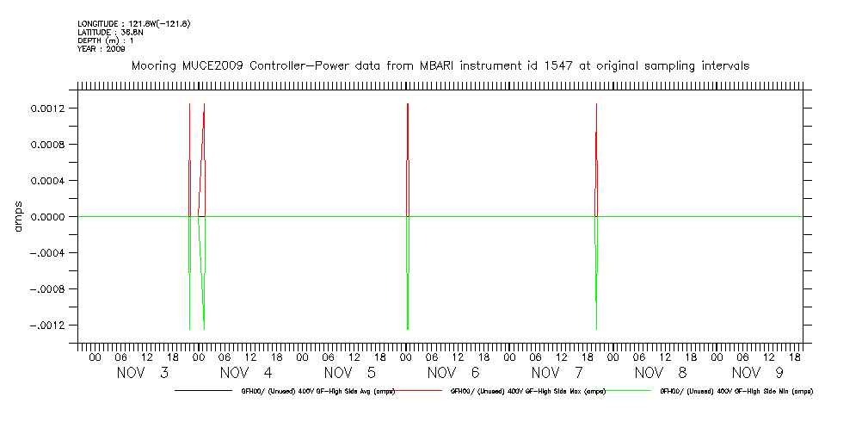Click the LONGITUDE metadata line
The width and height of the screenshot is (868, 434).
coord(133,23)
